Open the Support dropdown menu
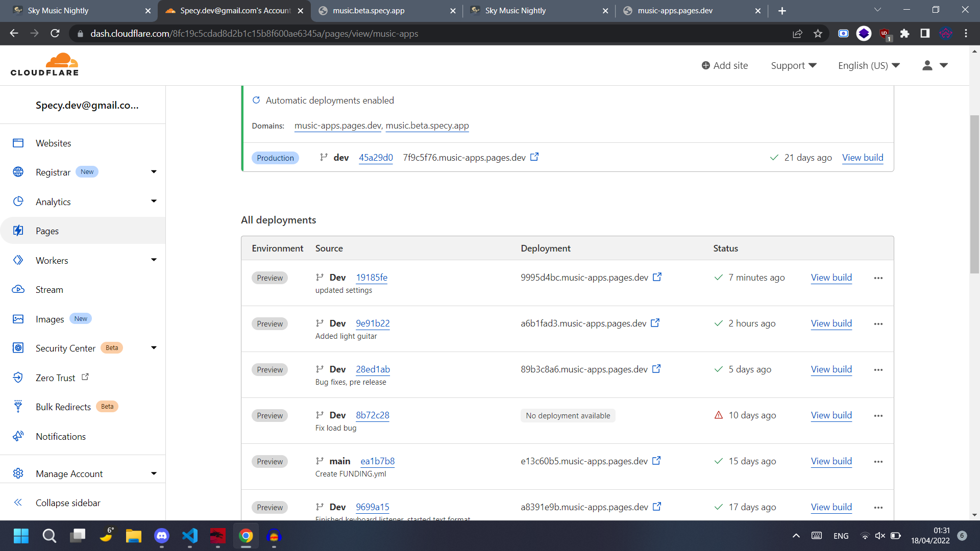Viewport: 980px width, 551px height. tap(793, 65)
